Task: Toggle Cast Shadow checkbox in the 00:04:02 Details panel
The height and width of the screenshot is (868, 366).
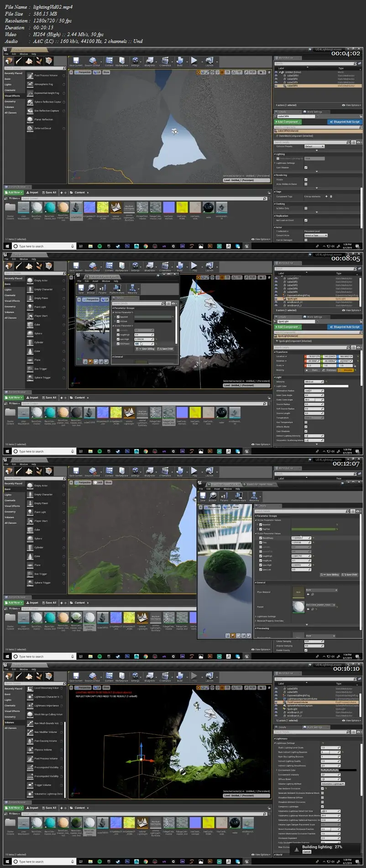Action: 306,168
